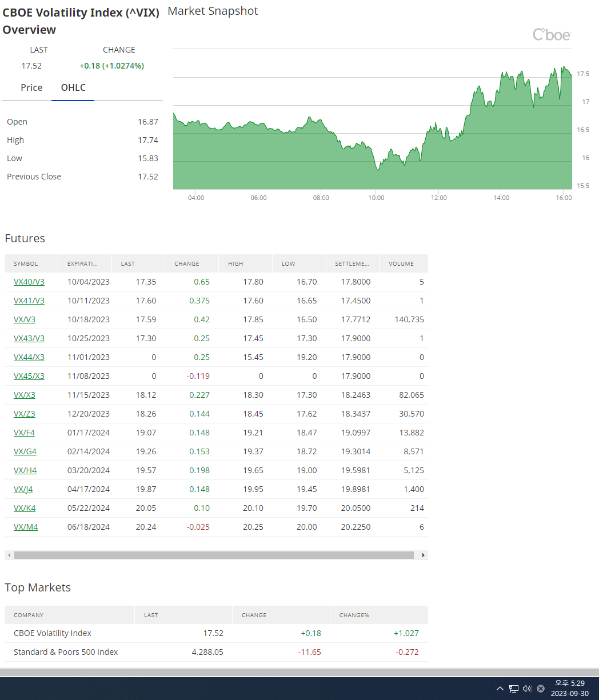Click the Open value 16.87
The image size is (599, 700).
[x=148, y=122]
